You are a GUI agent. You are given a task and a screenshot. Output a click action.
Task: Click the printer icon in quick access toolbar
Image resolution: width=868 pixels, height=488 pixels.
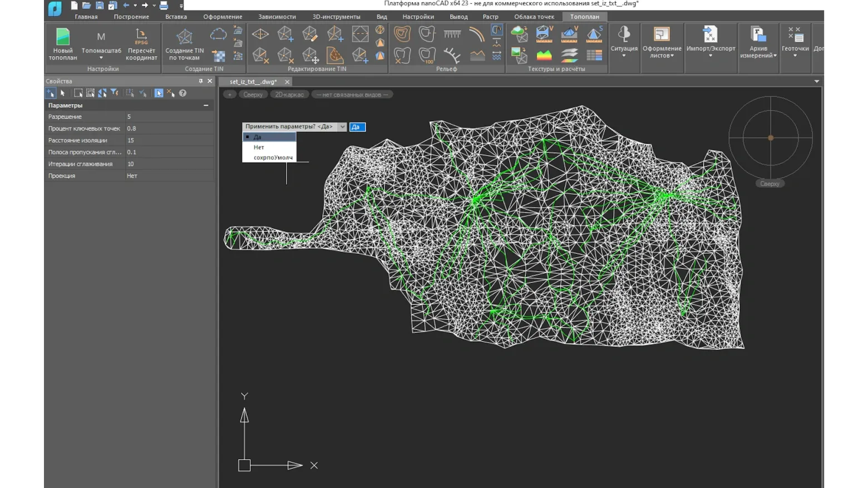click(164, 6)
